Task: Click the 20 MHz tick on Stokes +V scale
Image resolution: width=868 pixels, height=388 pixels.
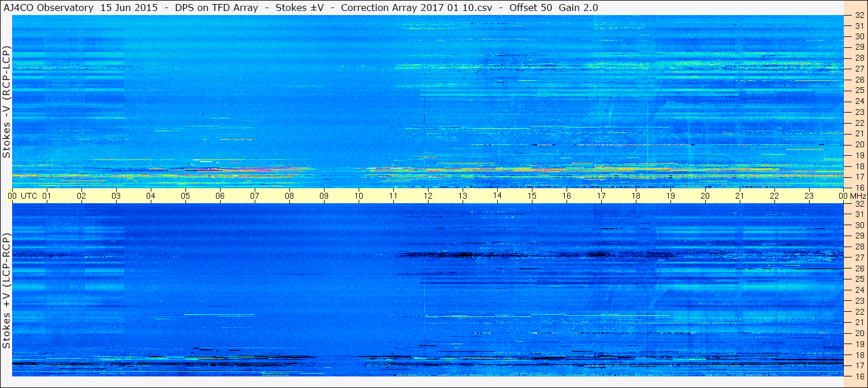Action: click(859, 333)
